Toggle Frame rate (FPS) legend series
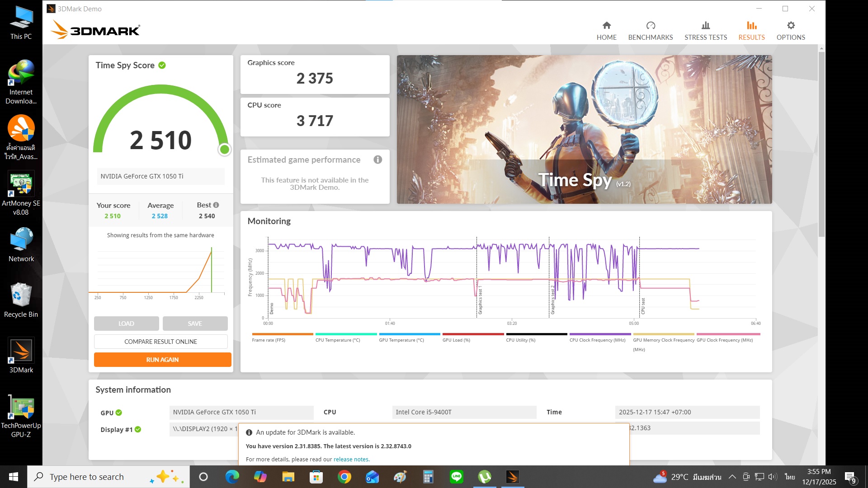Viewport: 868px width, 488px height. pos(269,340)
